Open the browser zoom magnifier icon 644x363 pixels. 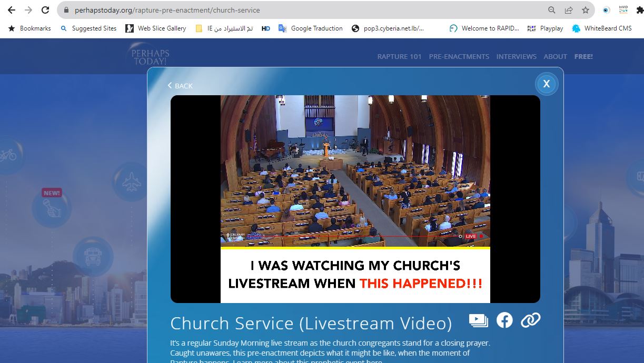pos(552,10)
